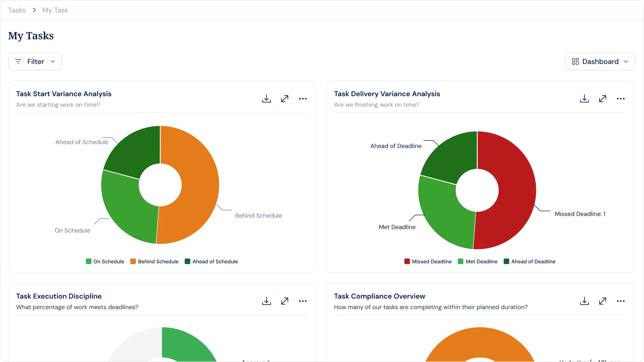This screenshot has height=362, width=644.
Task: Click the My Task breadcrumb
Action: click(x=55, y=10)
